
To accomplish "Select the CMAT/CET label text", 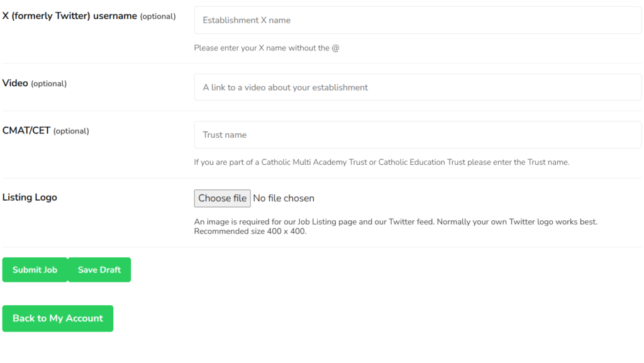I will tap(26, 131).
